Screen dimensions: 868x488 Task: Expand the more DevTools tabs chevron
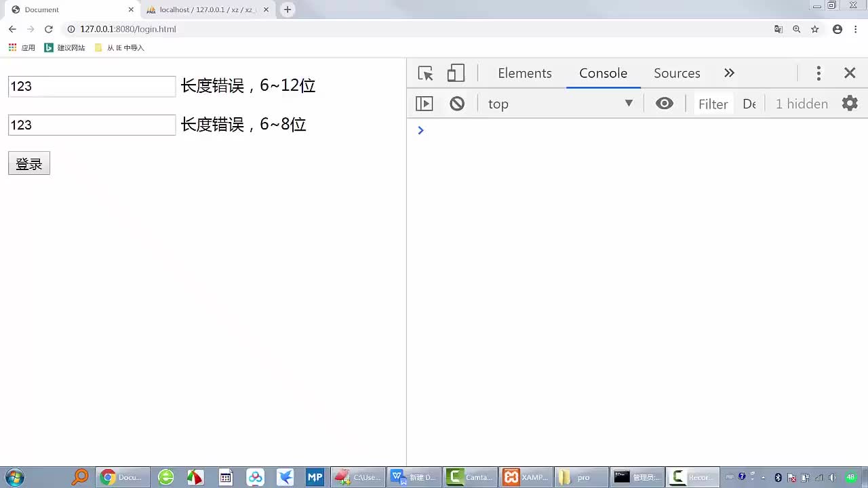(x=729, y=73)
